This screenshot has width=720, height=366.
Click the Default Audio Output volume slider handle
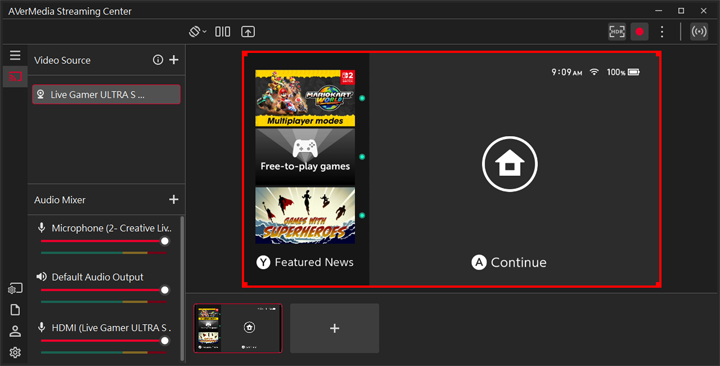click(164, 290)
